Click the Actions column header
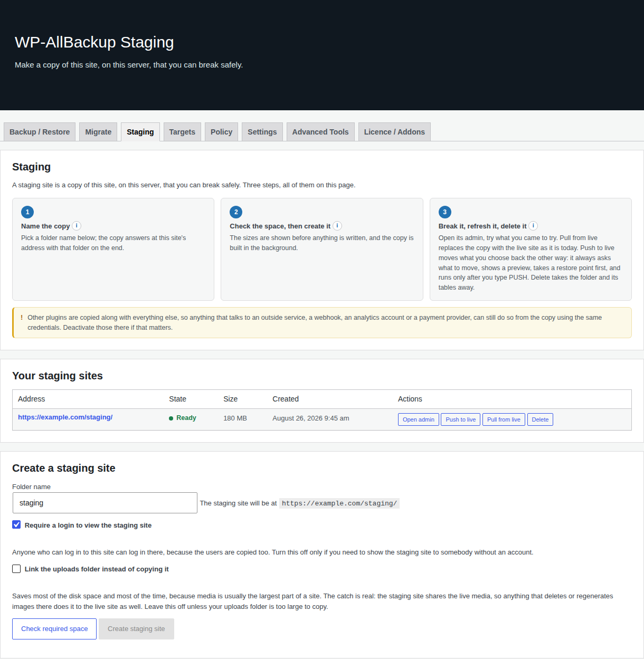The height and width of the screenshot is (659, 644). (x=410, y=399)
